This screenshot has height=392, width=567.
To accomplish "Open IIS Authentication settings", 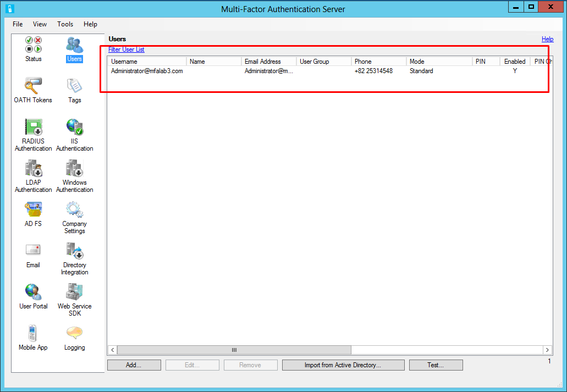I will coord(74,135).
